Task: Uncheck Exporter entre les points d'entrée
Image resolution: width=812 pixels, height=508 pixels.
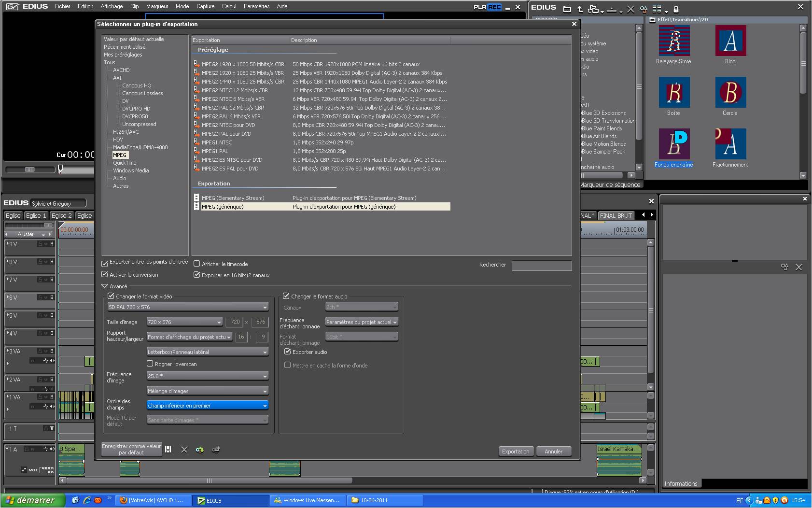Action: tap(105, 264)
